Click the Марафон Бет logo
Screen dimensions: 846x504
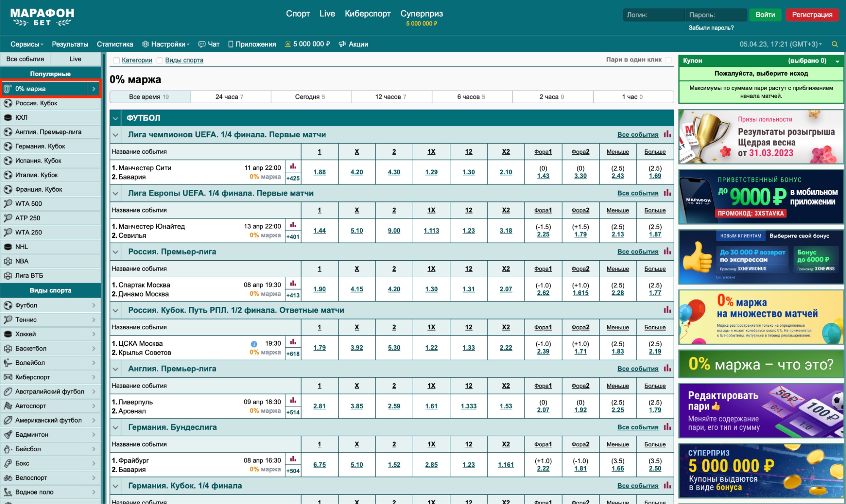click(42, 17)
